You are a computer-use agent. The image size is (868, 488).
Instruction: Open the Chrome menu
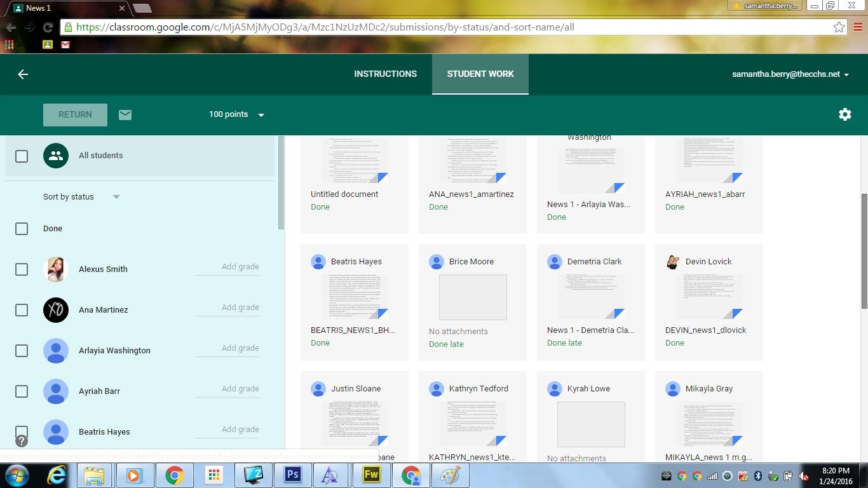[857, 27]
